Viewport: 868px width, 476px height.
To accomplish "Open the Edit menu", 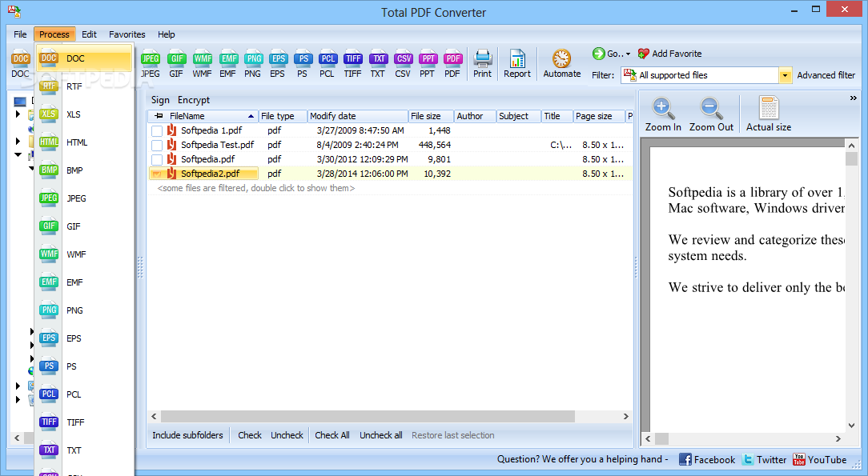I will (x=89, y=34).
